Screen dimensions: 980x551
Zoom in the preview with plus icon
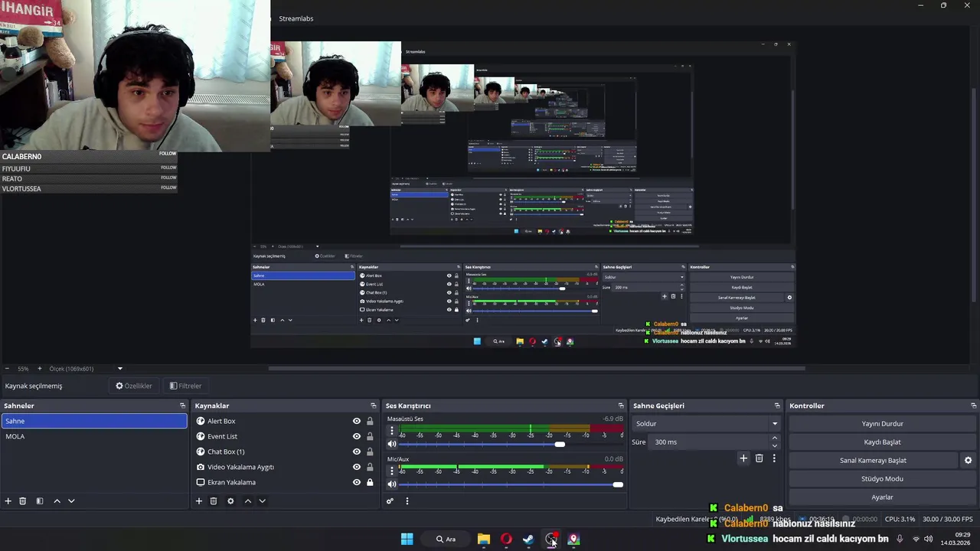point(40,369)
